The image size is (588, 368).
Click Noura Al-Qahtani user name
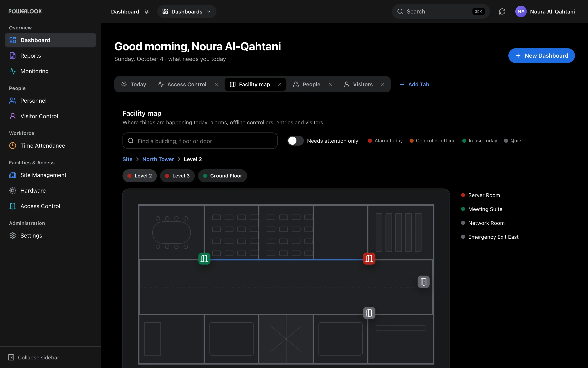[x=552, y=11]
